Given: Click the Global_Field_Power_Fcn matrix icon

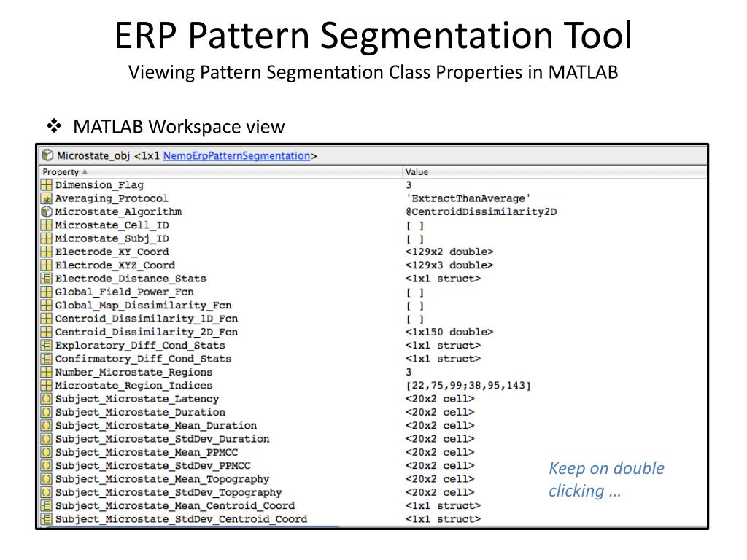Looking at the screenshot, I should 46,292.
